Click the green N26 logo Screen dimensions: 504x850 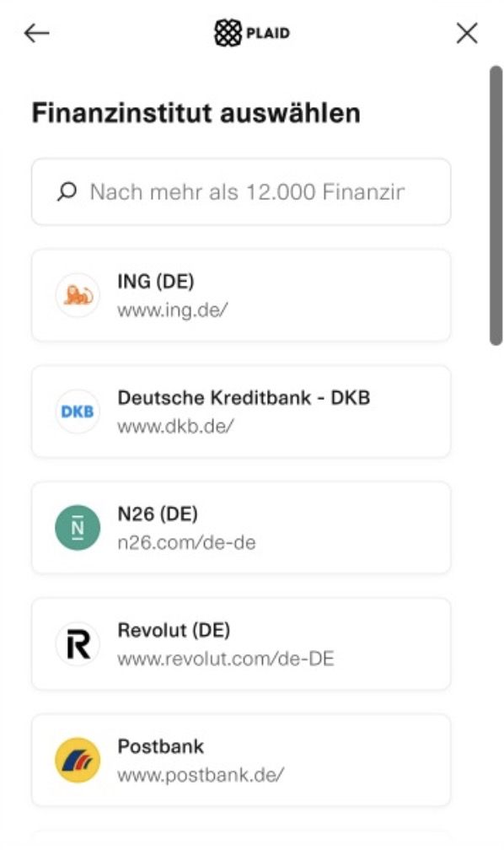point(78,528)
